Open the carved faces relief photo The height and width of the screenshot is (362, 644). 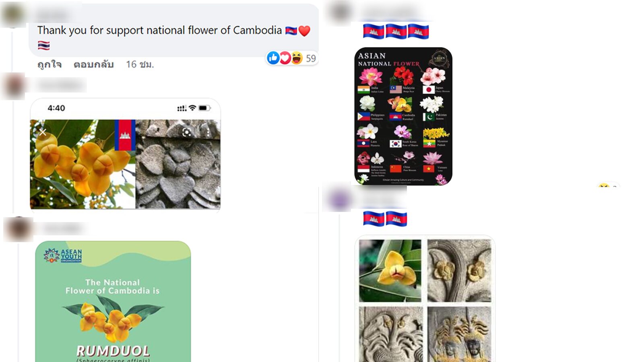pos(459,334)
